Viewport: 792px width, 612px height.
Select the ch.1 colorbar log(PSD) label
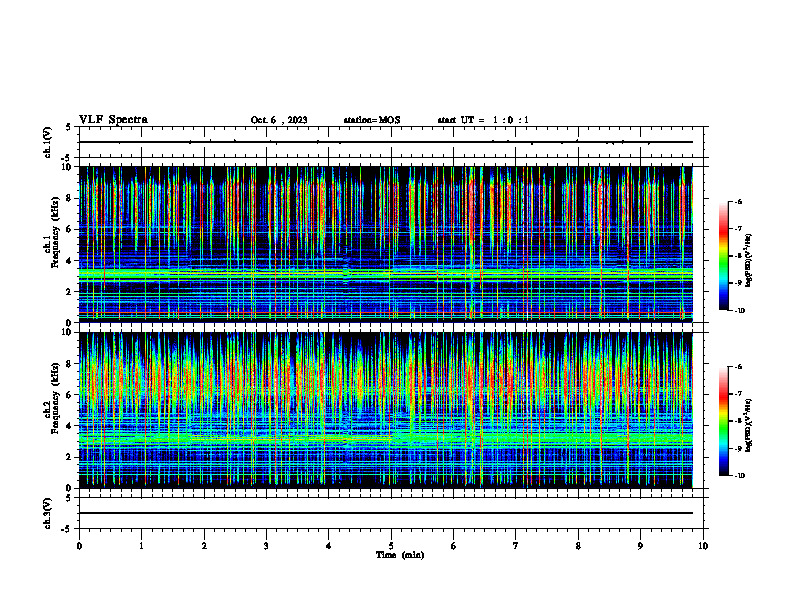(x=749, y=261)
